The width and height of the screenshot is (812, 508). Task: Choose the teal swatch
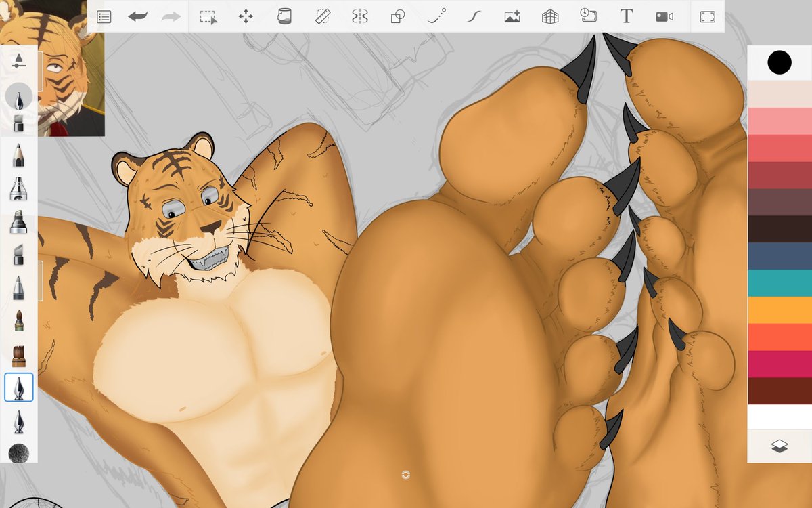(780, 283)
